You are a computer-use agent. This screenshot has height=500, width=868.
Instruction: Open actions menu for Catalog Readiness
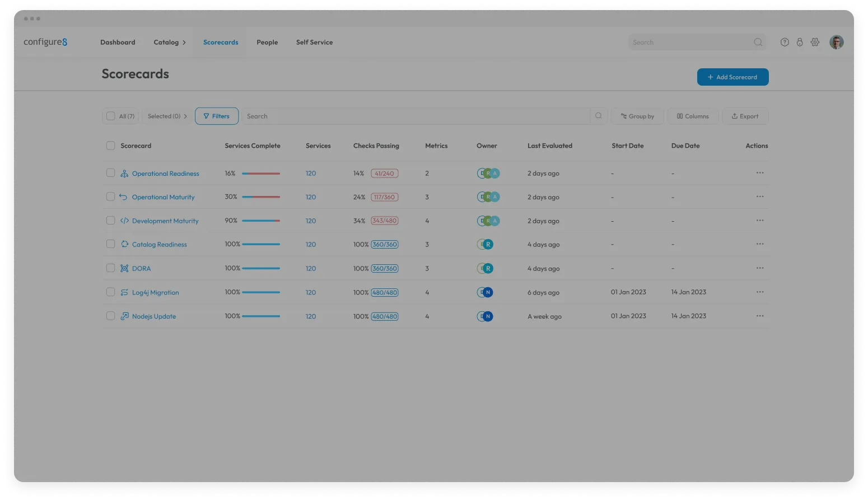coord(760,244)
